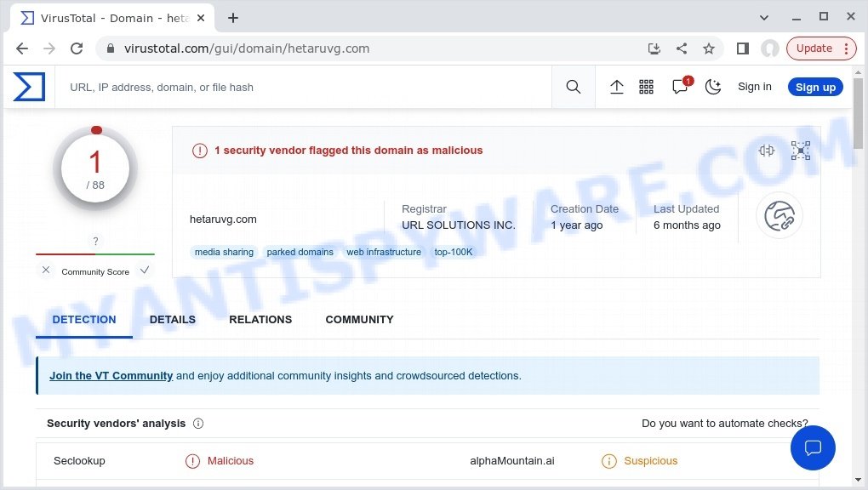868x490 pixels.
Task: Click the browser forward arrow
Action: point(49,48)
